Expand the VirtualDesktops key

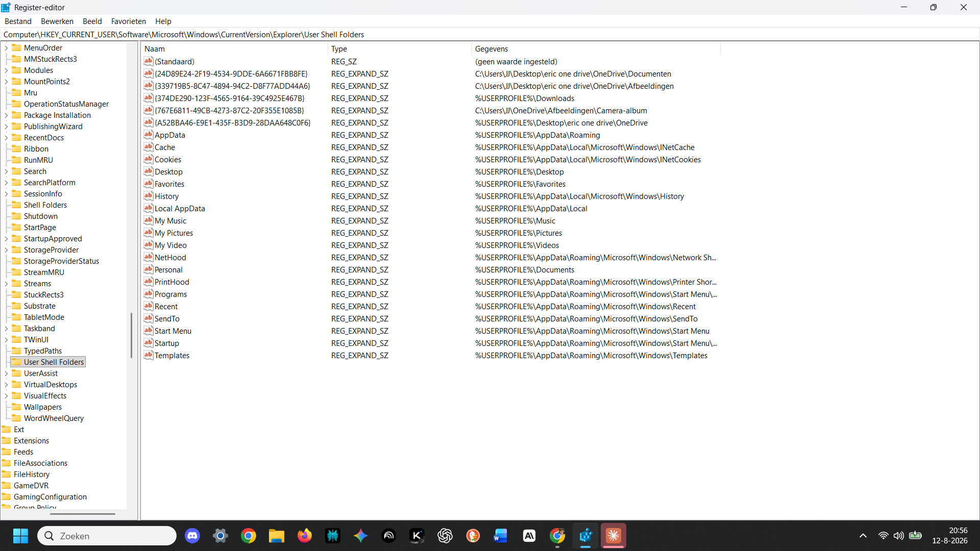(x=6, y=385)
